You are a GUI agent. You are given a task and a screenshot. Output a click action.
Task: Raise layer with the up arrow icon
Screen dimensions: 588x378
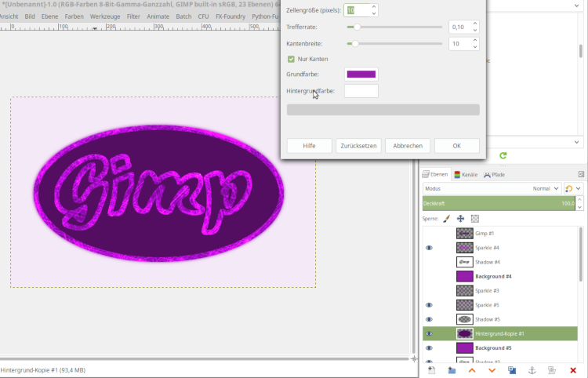[x=472, y=369]
